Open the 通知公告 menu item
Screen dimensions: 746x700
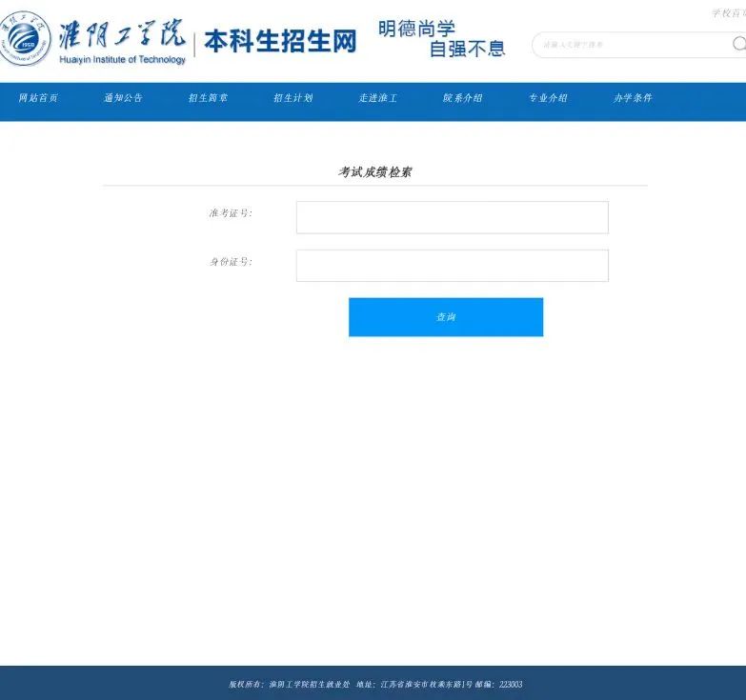123,98
